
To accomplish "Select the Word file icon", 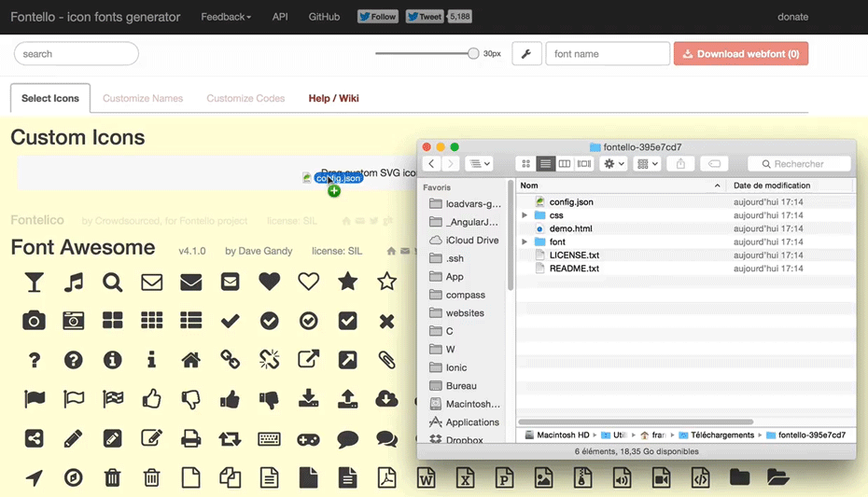I will click(x=427, y=477).
